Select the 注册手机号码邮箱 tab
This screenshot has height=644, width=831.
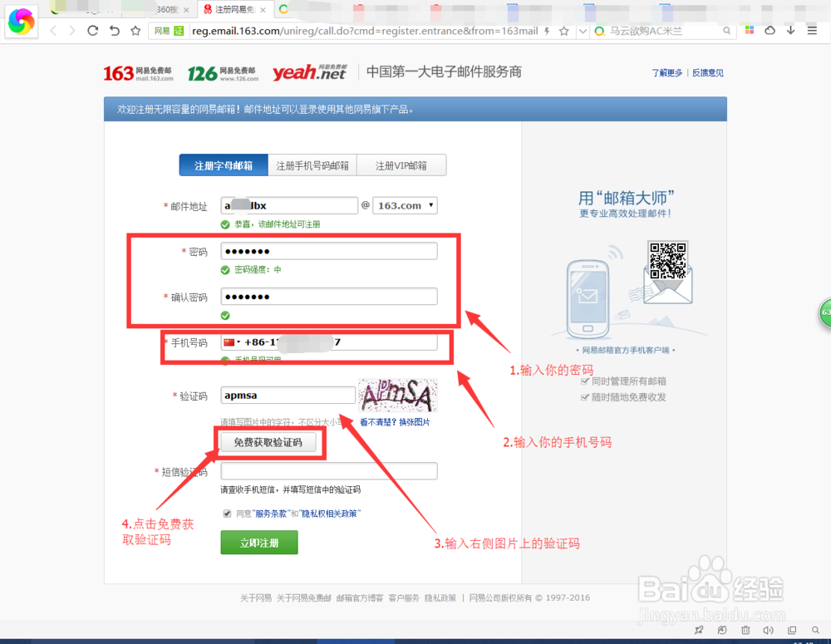(x=312, y=165)
